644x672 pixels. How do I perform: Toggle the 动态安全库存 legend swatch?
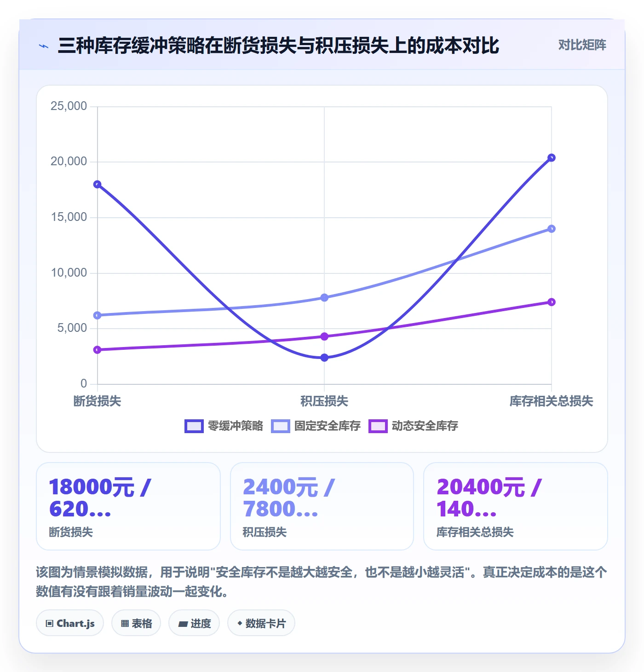click(378, 426)
